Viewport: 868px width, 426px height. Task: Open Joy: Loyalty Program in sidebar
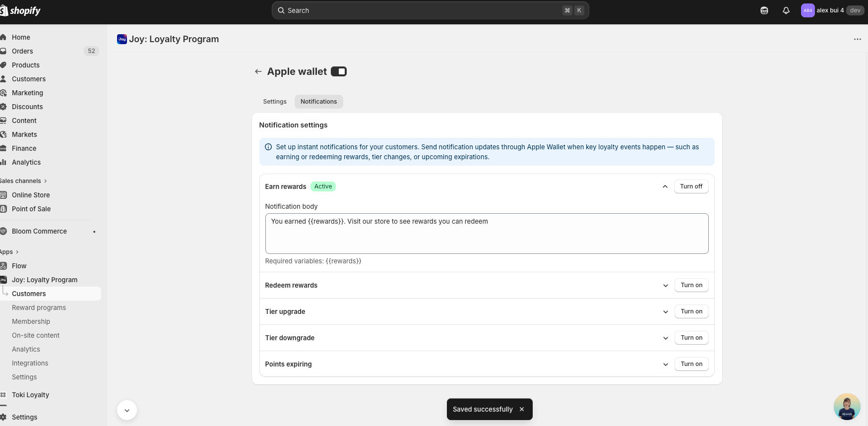(45, 280)
